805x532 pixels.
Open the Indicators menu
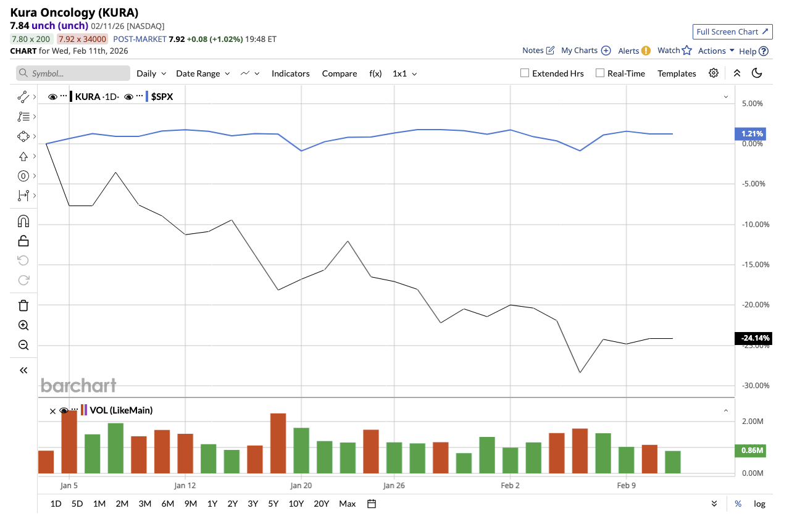(x=291, y=73)
